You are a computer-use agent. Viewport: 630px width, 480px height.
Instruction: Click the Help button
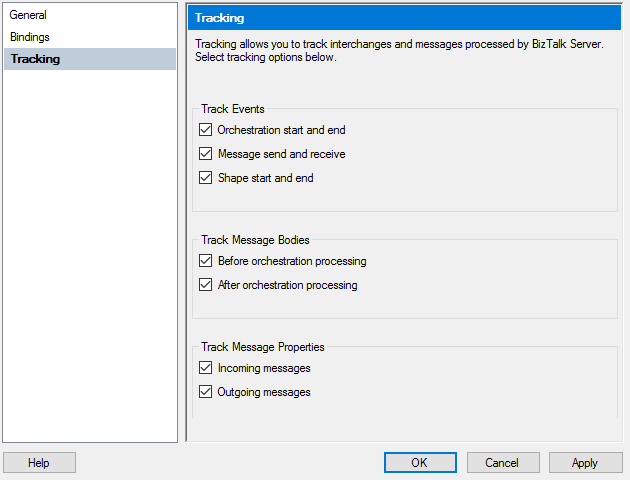coord(39,463)
